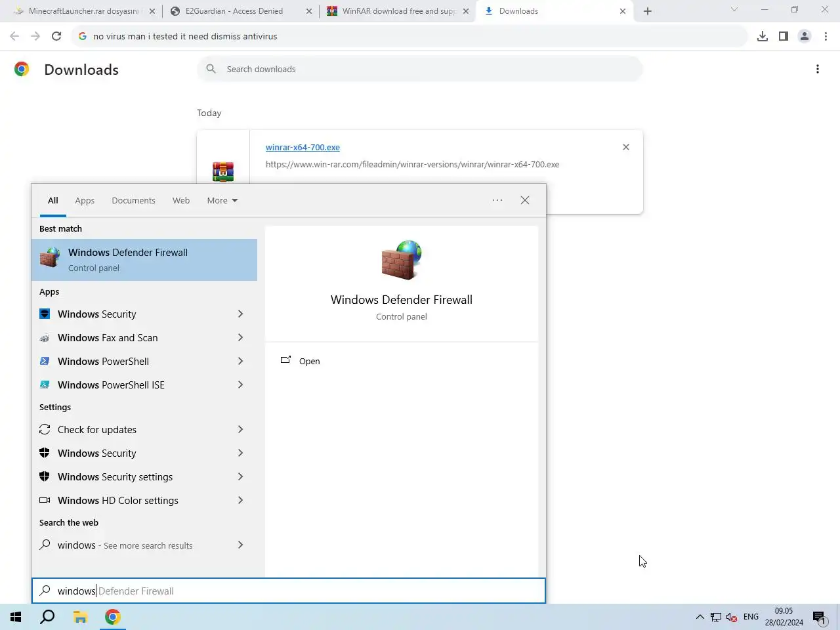The height and width of the screenshot is (630, 840).
Task: Open Chrome downloads toolbar icon
Action: pos(763,36)
